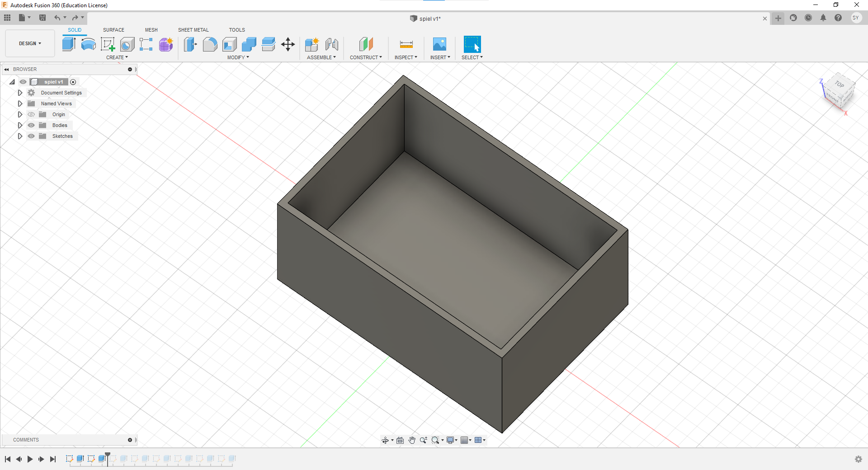Undo the last action
Image resolution: width=868 pixels, height=470 pixels.
click(57, 18)
